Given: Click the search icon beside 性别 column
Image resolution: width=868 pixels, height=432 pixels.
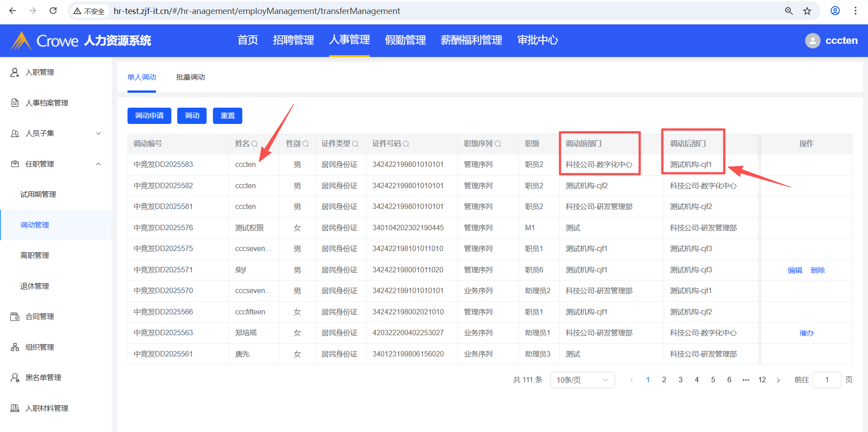Looking at the screenshot, I should [x=306, y=144].
